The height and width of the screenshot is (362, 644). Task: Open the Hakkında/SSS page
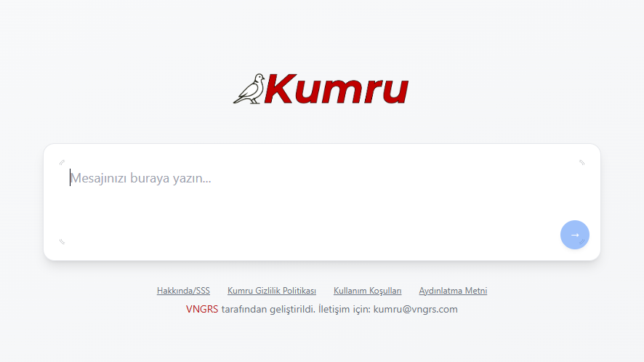pos(183,291)
